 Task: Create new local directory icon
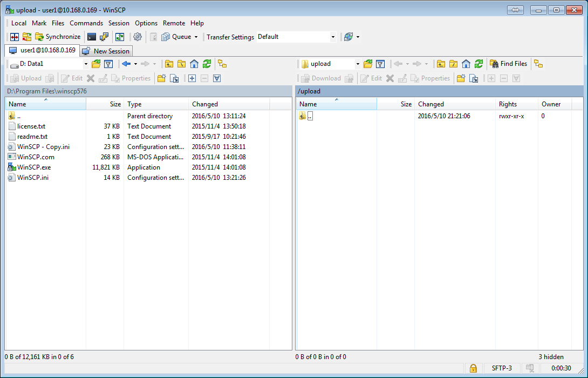[x=162, y=78]
